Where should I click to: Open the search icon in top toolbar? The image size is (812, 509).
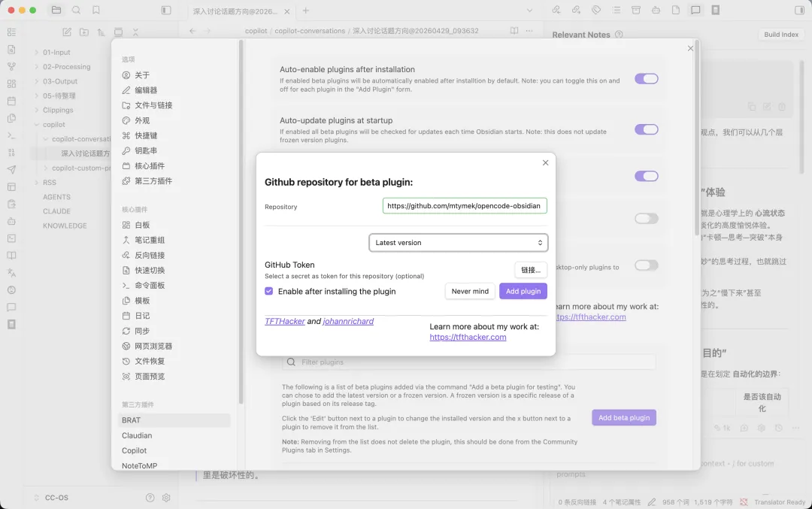76,11
